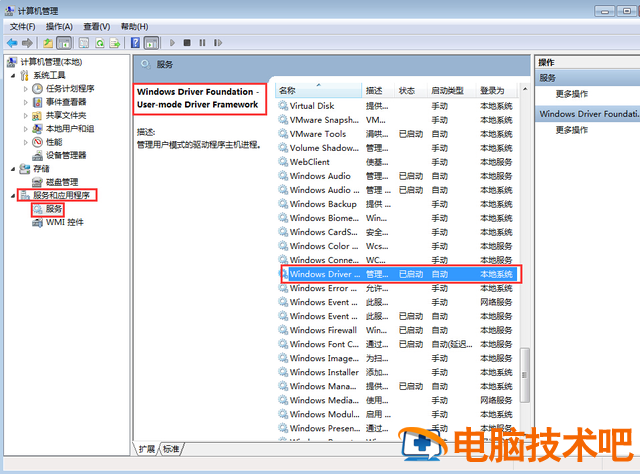Select the Windows Driver service row

click(396, 274)
